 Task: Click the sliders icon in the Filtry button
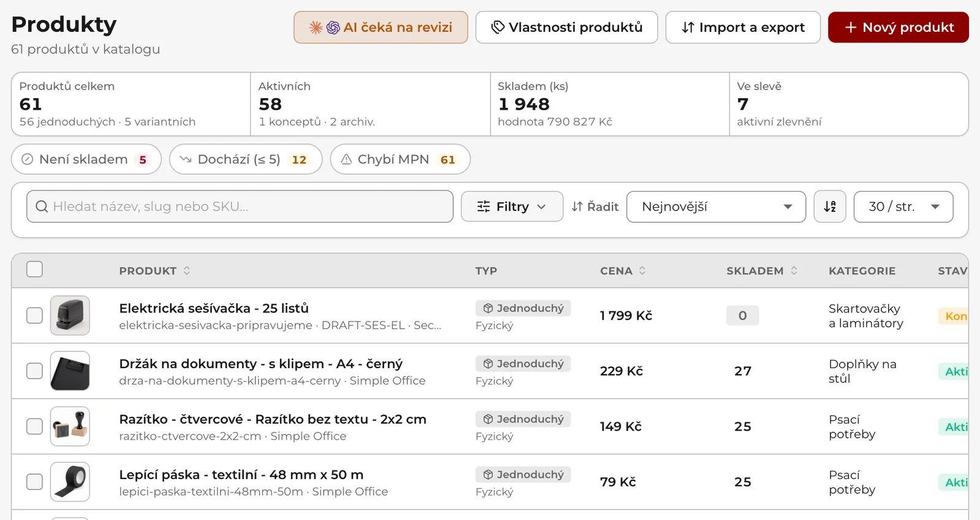pyautogui.click(x=483, y=206)
